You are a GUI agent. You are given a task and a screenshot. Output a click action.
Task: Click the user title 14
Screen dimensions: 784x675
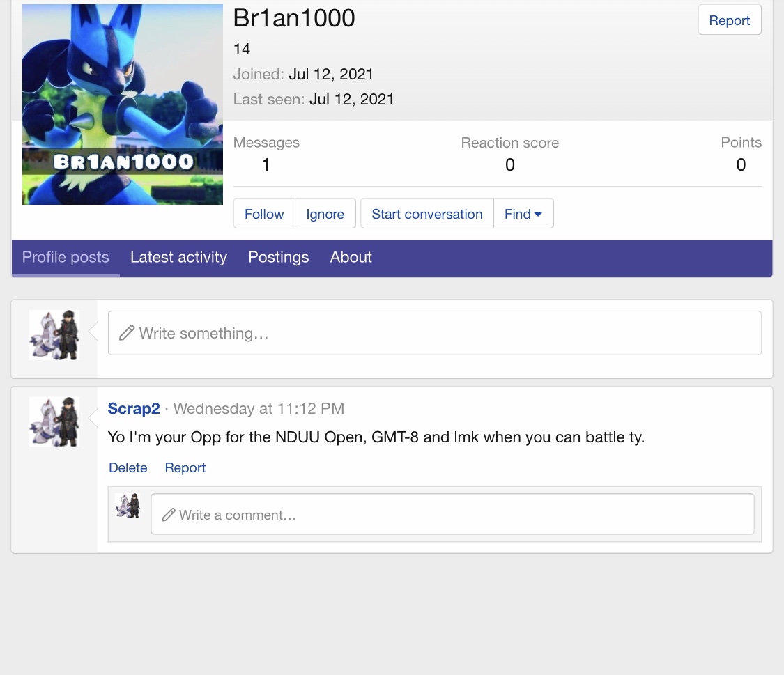pyautogui.click(x=242, y=49)
